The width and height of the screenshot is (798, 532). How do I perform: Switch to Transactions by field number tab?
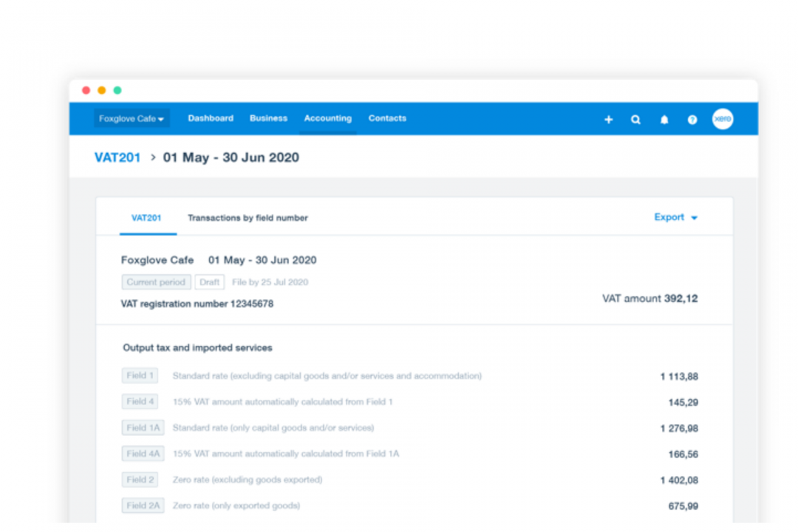click(248, 218)
